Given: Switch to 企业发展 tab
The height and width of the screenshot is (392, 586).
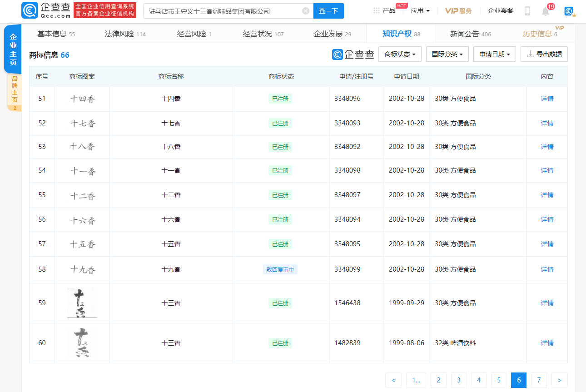Looking at the screenshot, I should 333,34.
